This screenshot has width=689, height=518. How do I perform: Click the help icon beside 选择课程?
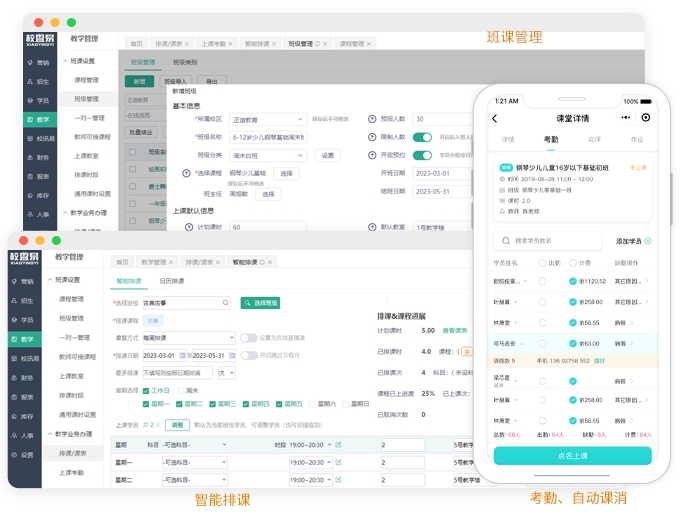pos(186,173)
